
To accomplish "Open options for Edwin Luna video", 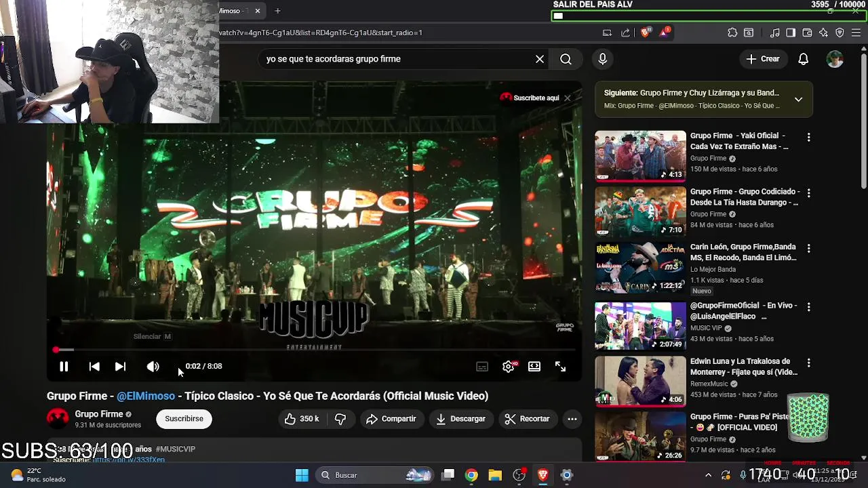I will tap(808, 363).
